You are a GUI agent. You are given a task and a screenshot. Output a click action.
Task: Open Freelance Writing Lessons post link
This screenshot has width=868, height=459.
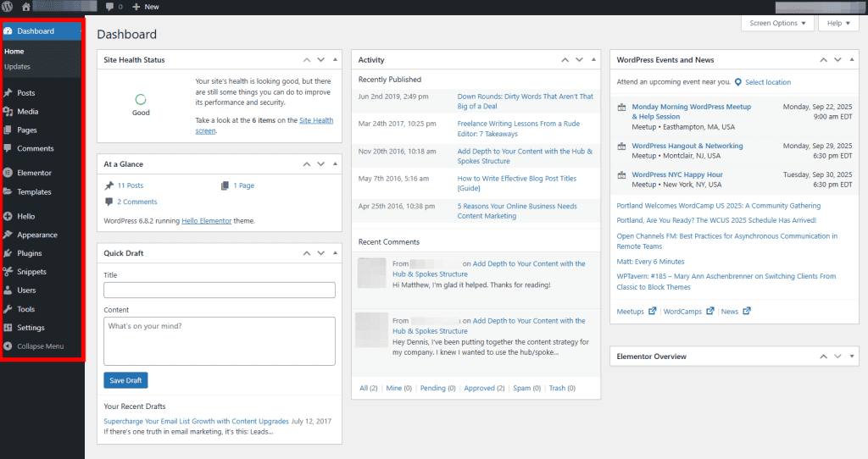(519, 129)
